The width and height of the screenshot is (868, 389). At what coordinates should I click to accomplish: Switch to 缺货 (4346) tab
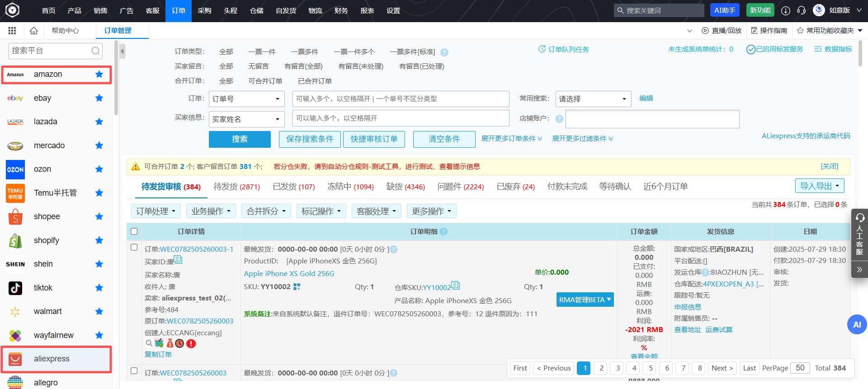406,187
